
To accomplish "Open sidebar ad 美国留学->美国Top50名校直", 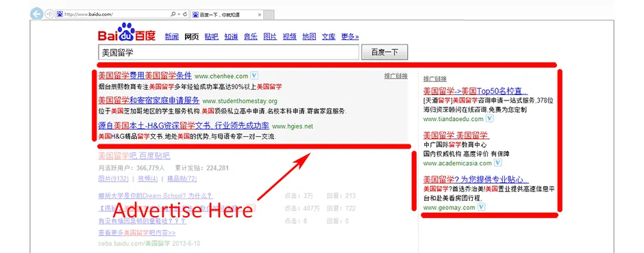I will (x=475, y=91).
